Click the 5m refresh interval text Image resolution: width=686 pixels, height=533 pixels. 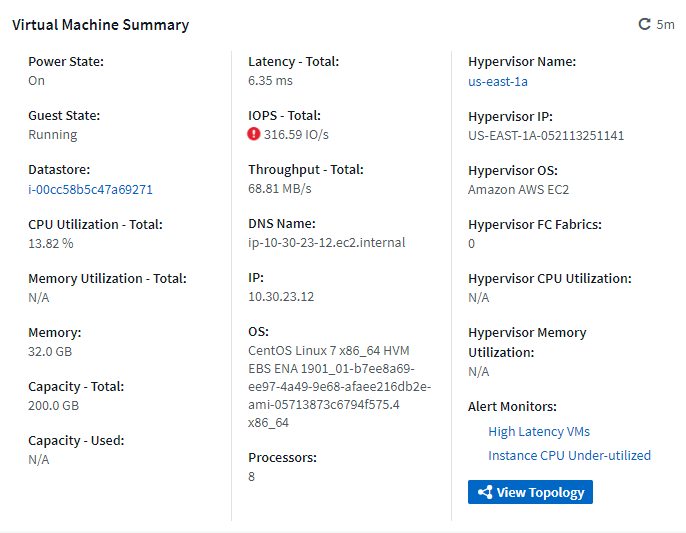[666, 25]
